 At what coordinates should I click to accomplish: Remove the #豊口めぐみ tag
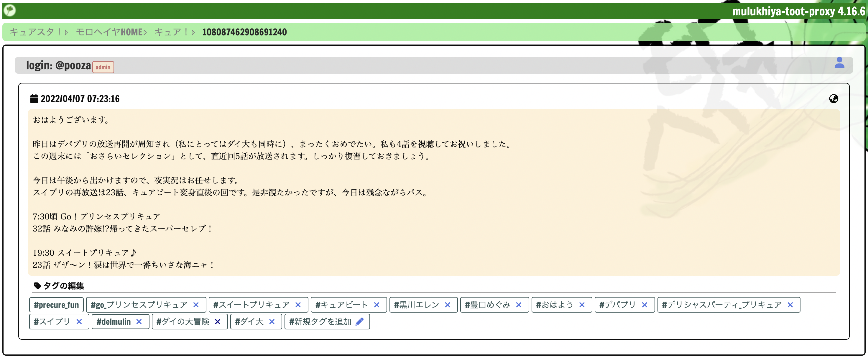point(519,305)
